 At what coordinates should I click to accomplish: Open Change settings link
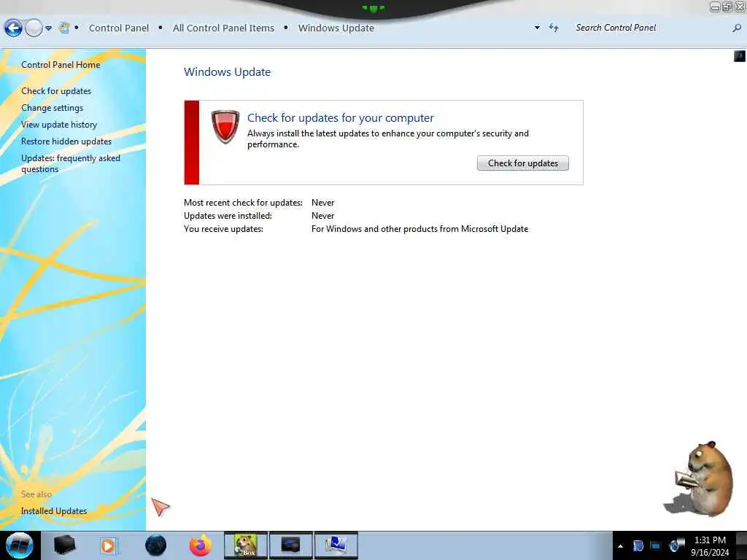pos(52,108)
